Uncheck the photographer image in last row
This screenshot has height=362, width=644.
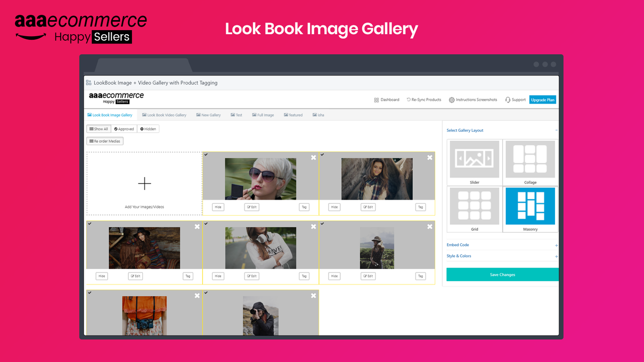coord(206,293)
